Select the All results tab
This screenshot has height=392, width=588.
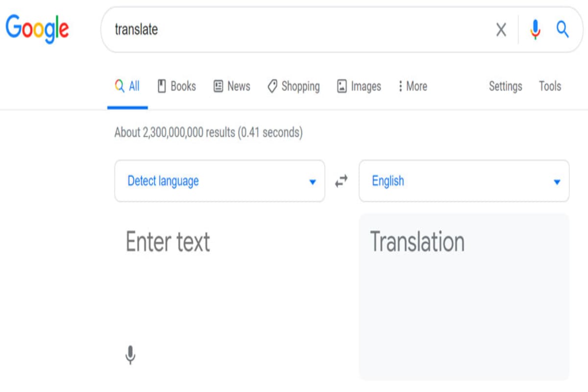click(127, 86)
